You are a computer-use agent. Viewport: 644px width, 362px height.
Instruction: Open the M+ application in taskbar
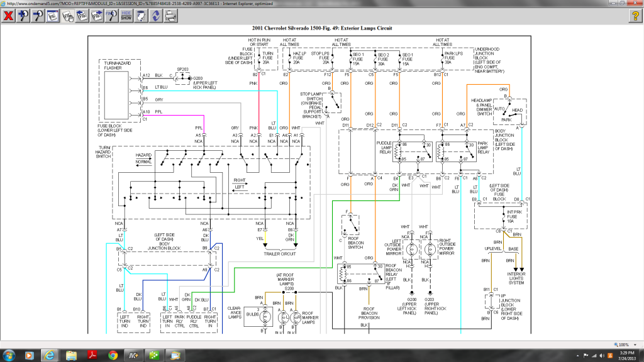pos(133,356)
